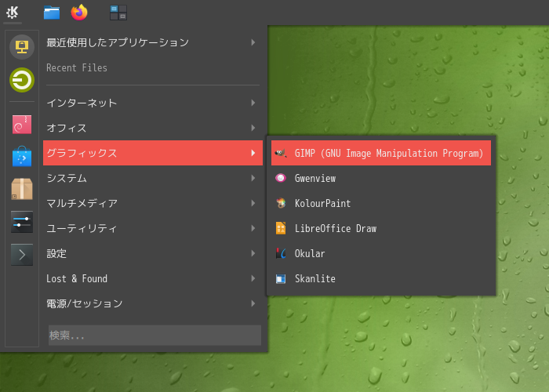Expand arrow next to グラフィックス

[x=253, y=153]
